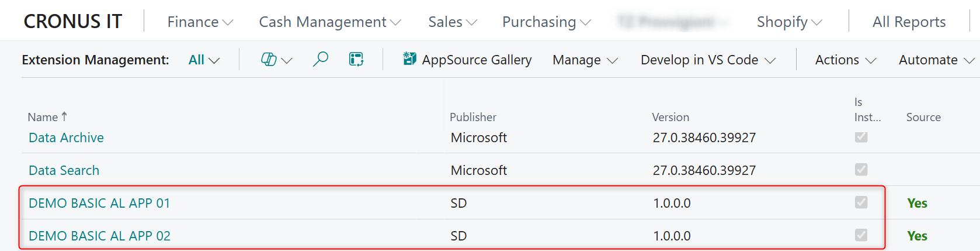Viewport: 980px width, 251px height.
Task: Click the Copilot icon in the toolbar
Action: 269,60
